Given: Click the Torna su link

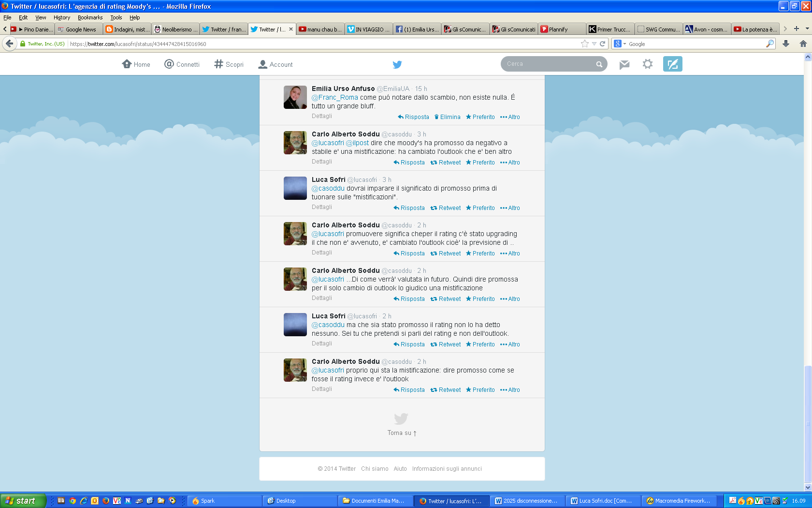Looking at the screenshot, I should (402, 433).
